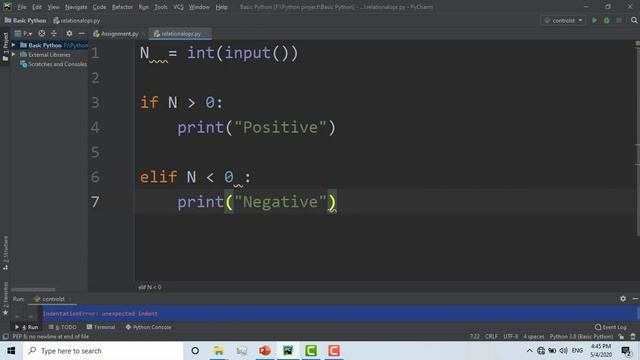This screenshot has height=360, width=640.
Task: Open Search Everywhere magnifier icon
Action: coord(634,20)
